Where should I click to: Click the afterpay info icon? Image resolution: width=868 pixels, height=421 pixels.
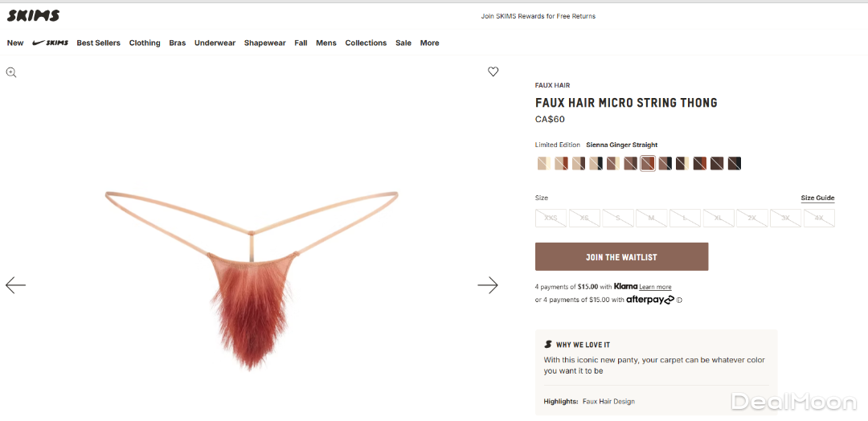point(679,300)
